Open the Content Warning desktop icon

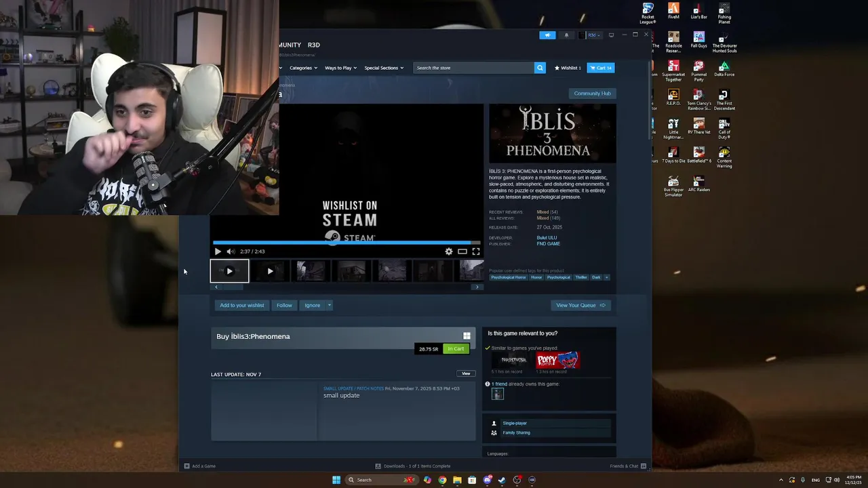tap(724, 158)
